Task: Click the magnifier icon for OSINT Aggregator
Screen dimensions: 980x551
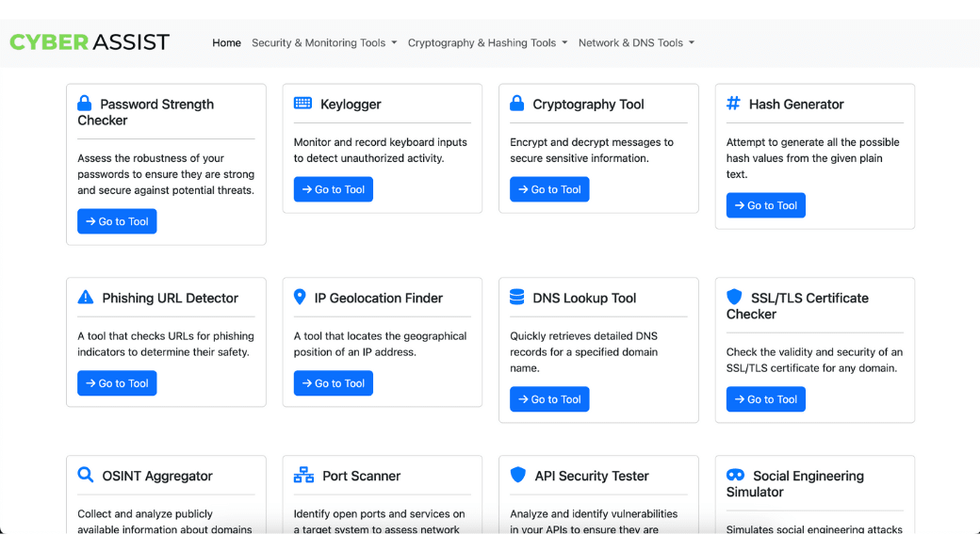Action: coord(86,476)
